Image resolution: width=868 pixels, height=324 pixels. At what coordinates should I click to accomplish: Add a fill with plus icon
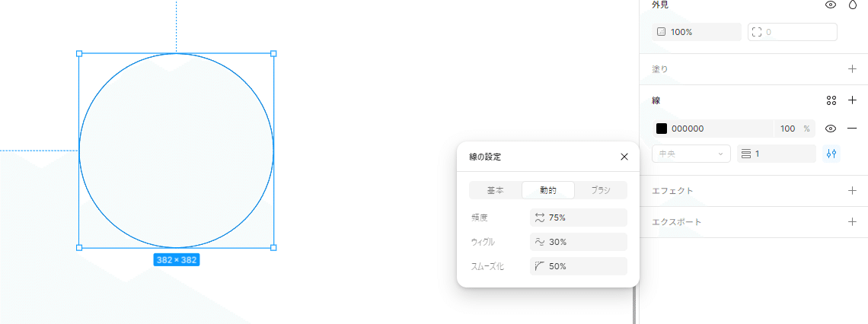(x=852, y=69)
